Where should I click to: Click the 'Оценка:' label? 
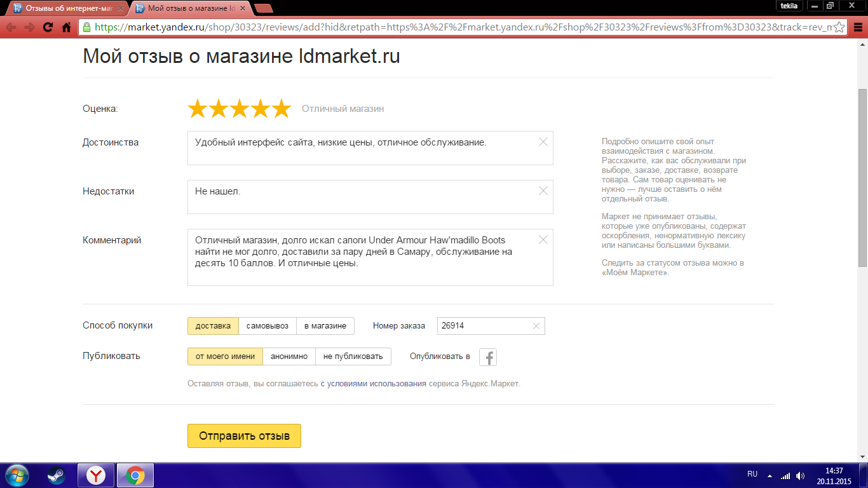(100, 109)
